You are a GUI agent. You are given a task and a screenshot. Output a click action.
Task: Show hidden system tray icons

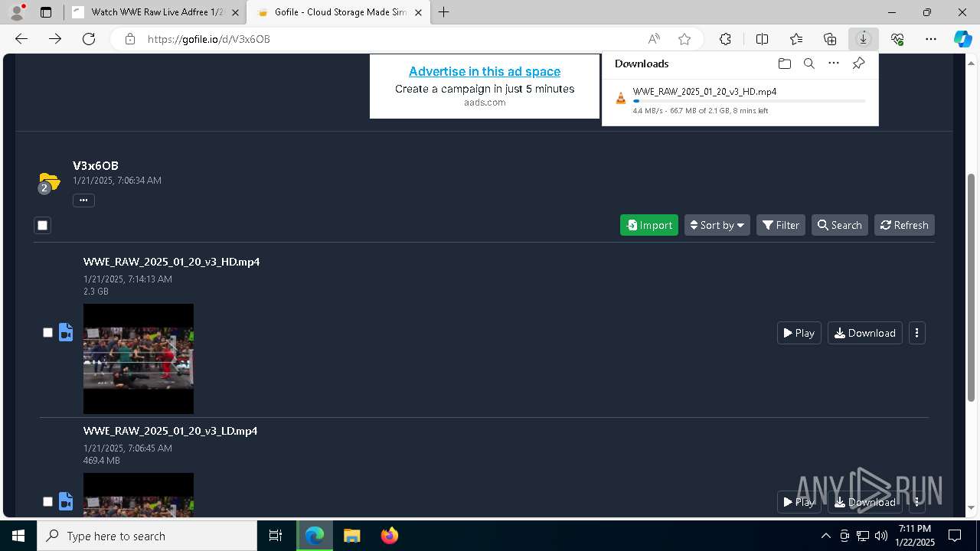point(825,536)
